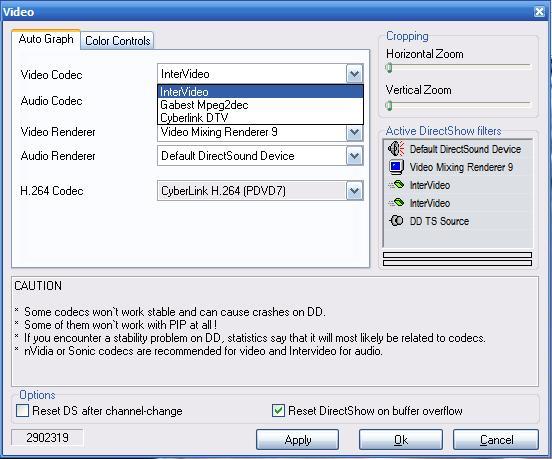Choose Gabest Mpeg2dec from the list
The image size is (552, 459).
point(260,105)
